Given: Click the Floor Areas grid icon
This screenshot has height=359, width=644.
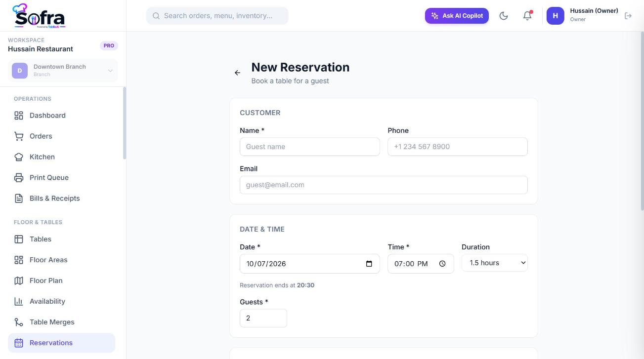Looking at the screenshot, I should click(19, 260).
